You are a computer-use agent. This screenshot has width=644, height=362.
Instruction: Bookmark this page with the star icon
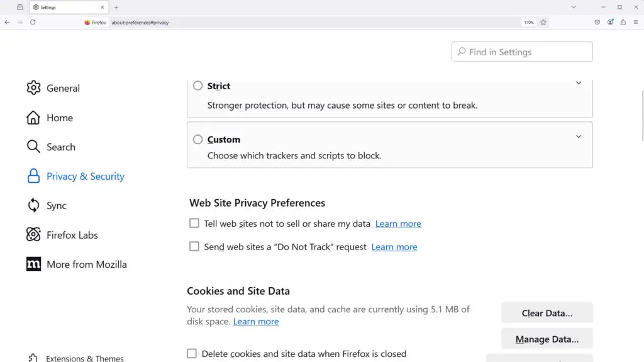point(543,22)
